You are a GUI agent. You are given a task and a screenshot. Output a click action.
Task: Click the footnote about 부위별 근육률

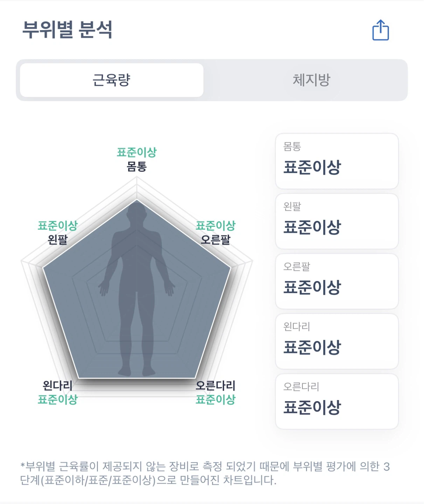coord(205,473)
